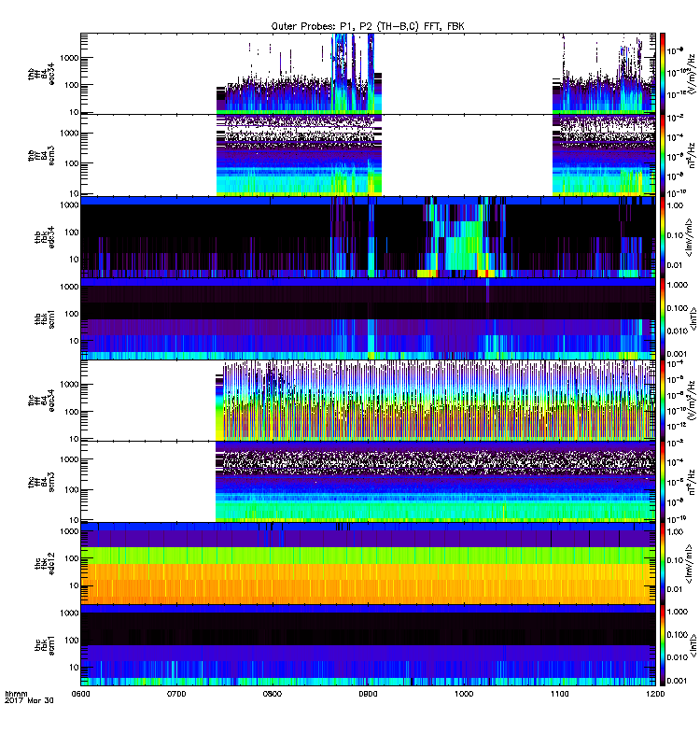The image size is (700, 747).
Task: Click the thc fff scm3 color bar
Action: pos(663,482)
